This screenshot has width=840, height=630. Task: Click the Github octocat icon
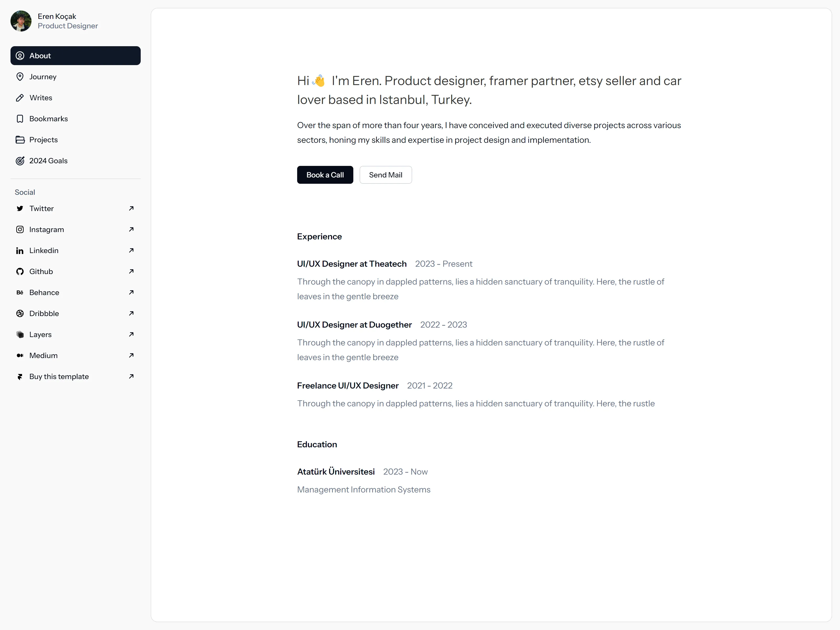click(x=20, y=271)
